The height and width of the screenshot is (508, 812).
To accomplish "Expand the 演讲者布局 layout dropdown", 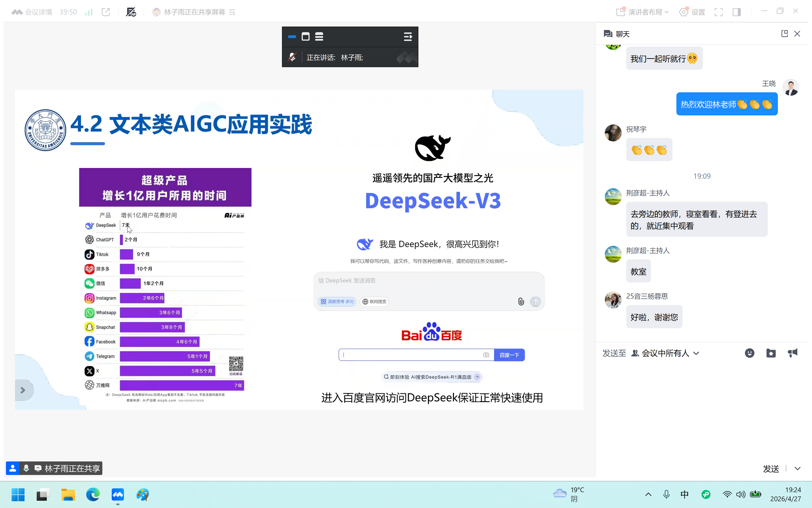I will [643, 12].
